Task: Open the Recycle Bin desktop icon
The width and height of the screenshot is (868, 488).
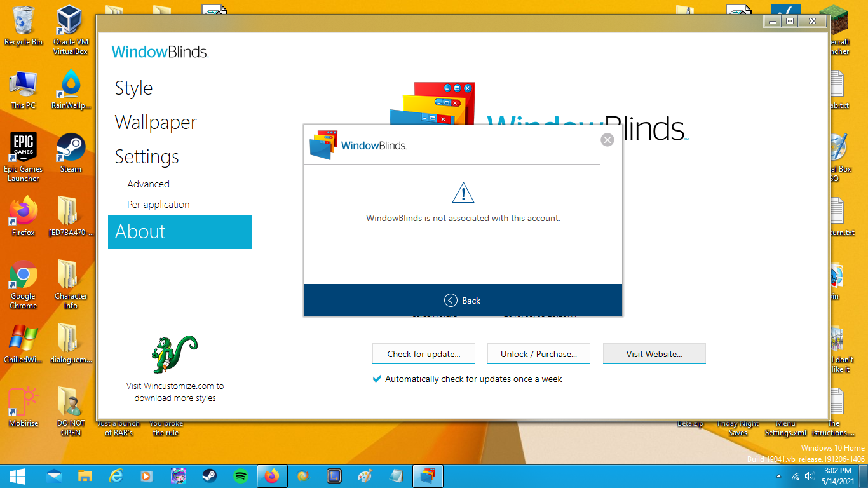Action: click(24, 27)
